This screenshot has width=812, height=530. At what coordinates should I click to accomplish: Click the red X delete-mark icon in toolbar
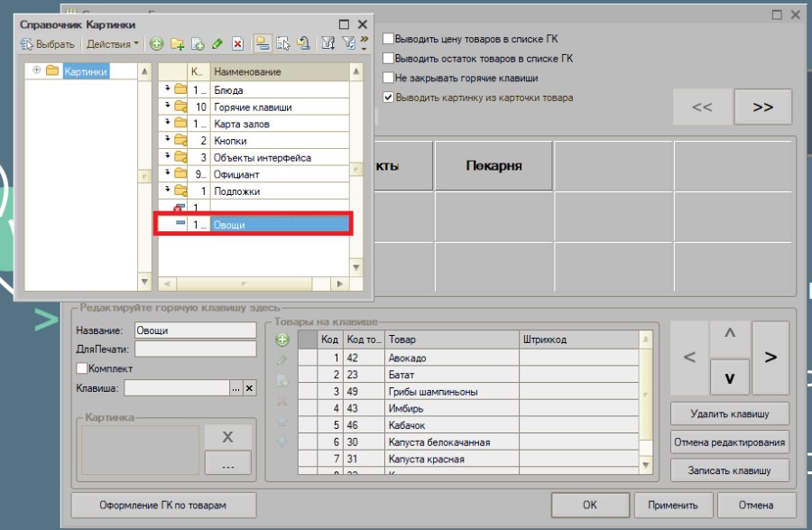pos(237,44)
